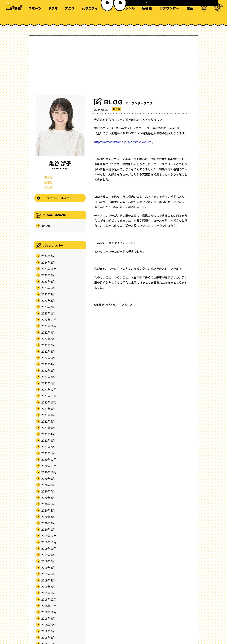Click arrow icon beside 2023年5月
Image resolution: width=227 pixels, height=644 pixels.
click(x=38, y=288)
